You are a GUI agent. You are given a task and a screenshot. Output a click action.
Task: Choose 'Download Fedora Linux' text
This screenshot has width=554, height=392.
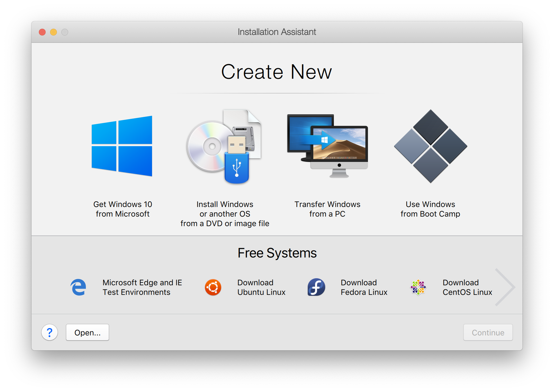coord(364,287)
